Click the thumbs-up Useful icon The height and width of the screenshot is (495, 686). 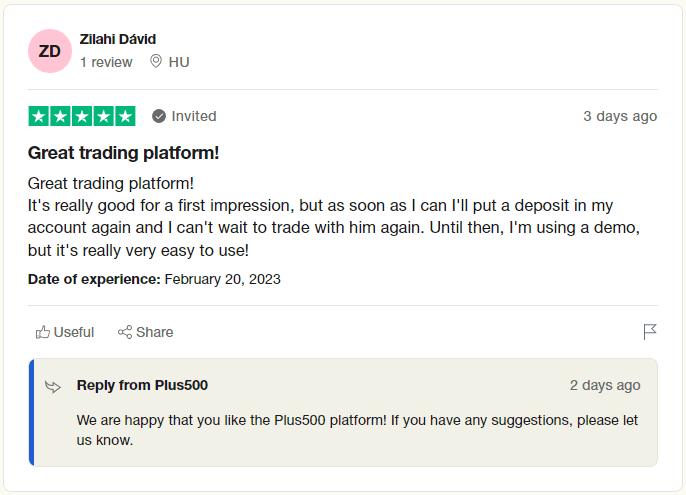42,332
